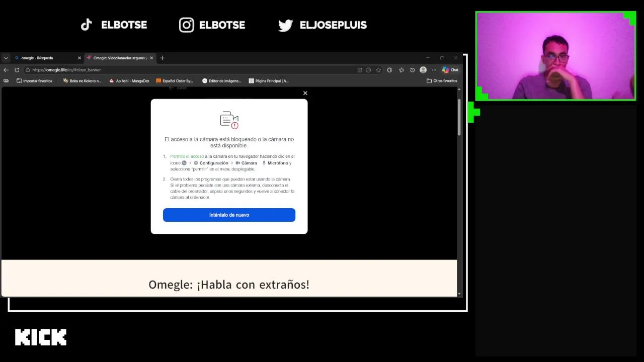Viewport: 644px width, 362px height.
Task: Click the TikTok logo in stream overlay
Action: click(87, 25)
